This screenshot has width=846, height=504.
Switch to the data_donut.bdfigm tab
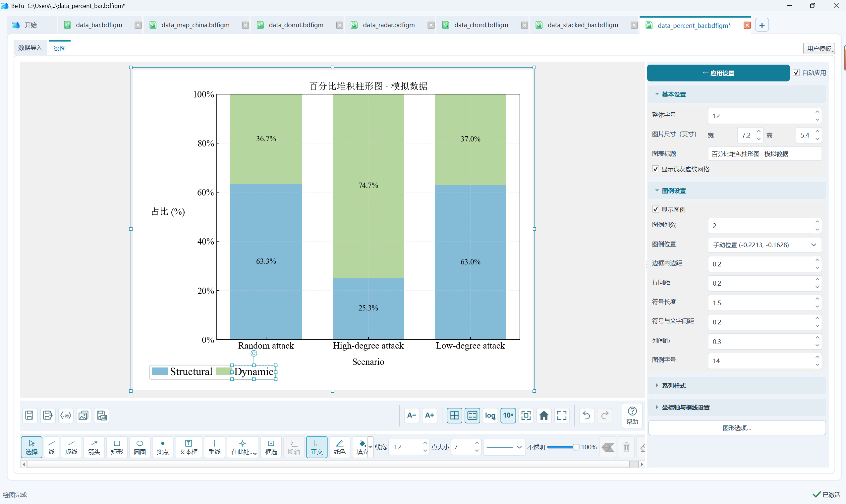coord(296,25)
